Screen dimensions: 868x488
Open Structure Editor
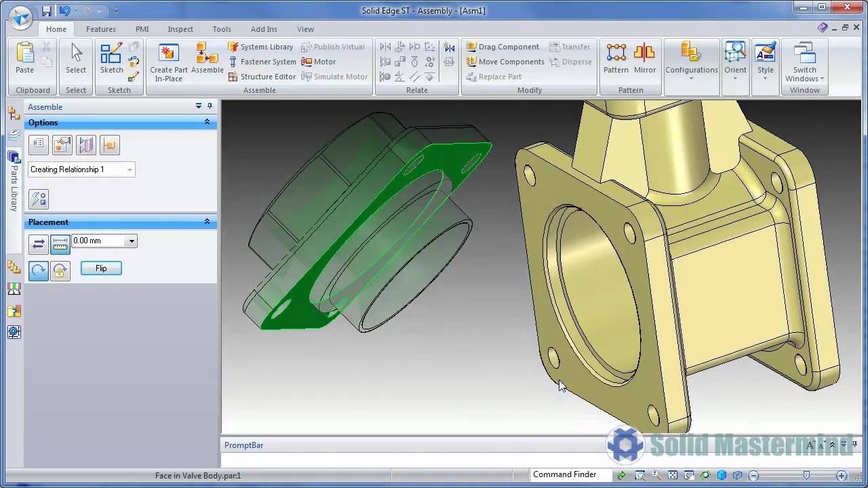pos(262,77)
